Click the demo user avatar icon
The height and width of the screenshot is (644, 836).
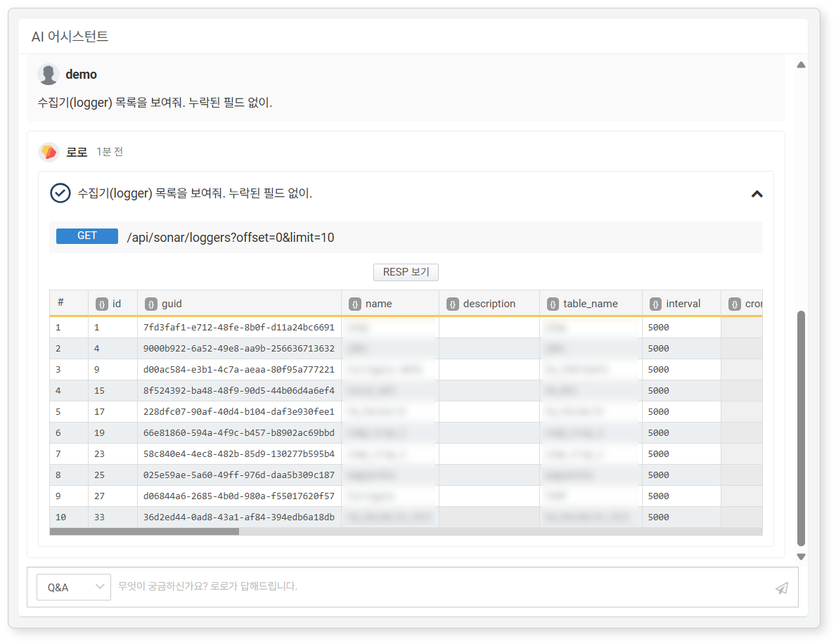pyautogui.click(x=49, y=75)
